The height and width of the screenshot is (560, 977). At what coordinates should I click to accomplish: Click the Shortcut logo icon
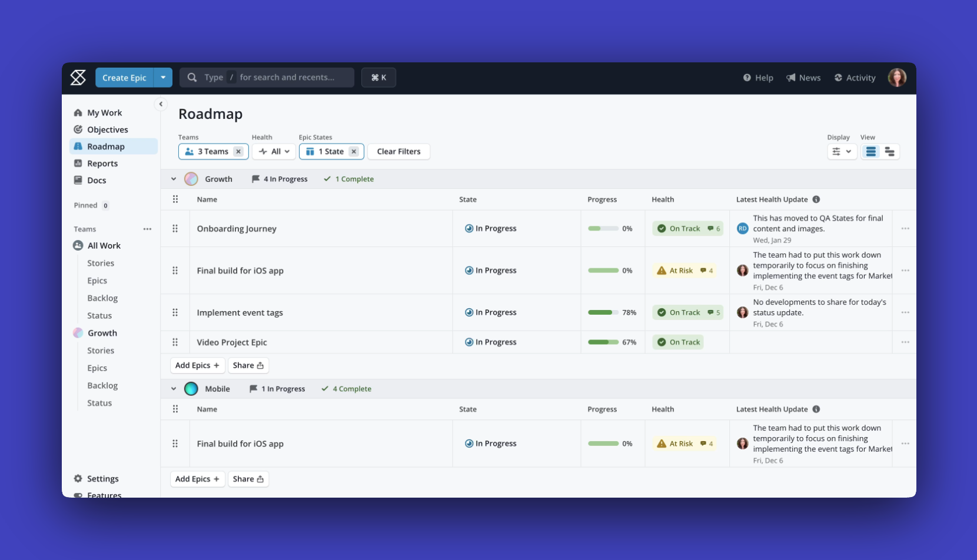point(78,77)
